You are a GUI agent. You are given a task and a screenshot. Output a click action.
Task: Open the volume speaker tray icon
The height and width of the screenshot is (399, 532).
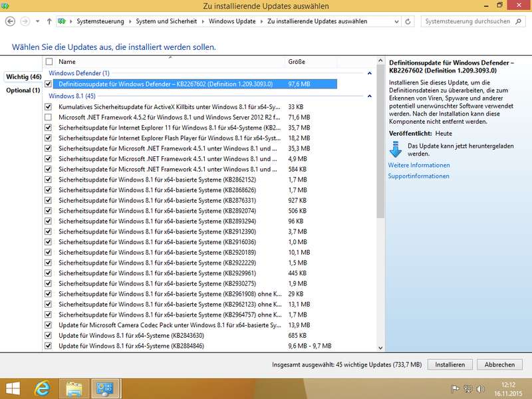click(x=480, y=389)
